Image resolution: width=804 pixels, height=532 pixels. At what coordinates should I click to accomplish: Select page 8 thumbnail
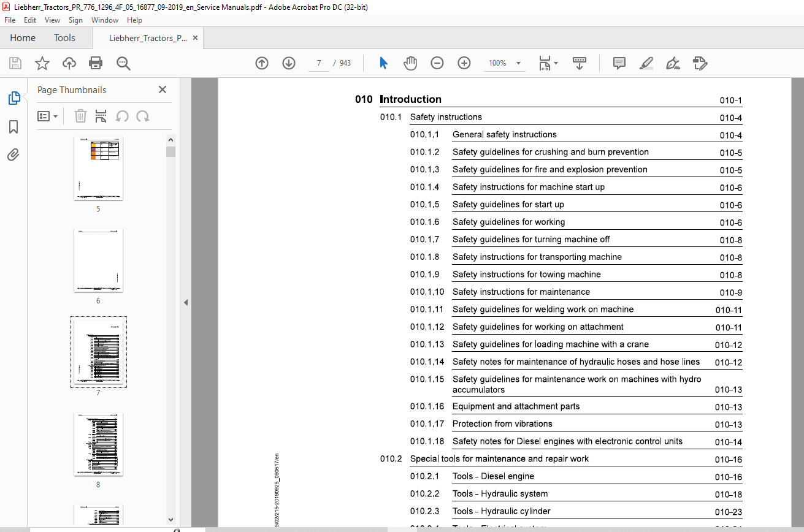point(98,444)
